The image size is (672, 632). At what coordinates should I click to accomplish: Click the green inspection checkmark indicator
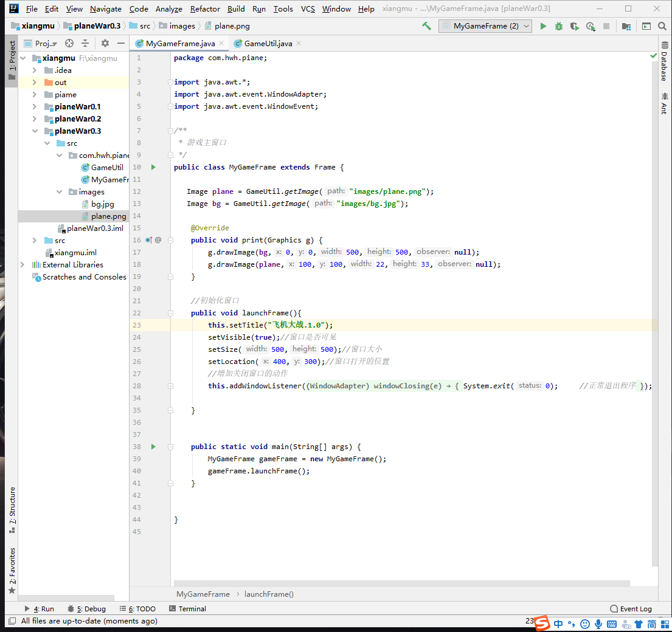654,56
